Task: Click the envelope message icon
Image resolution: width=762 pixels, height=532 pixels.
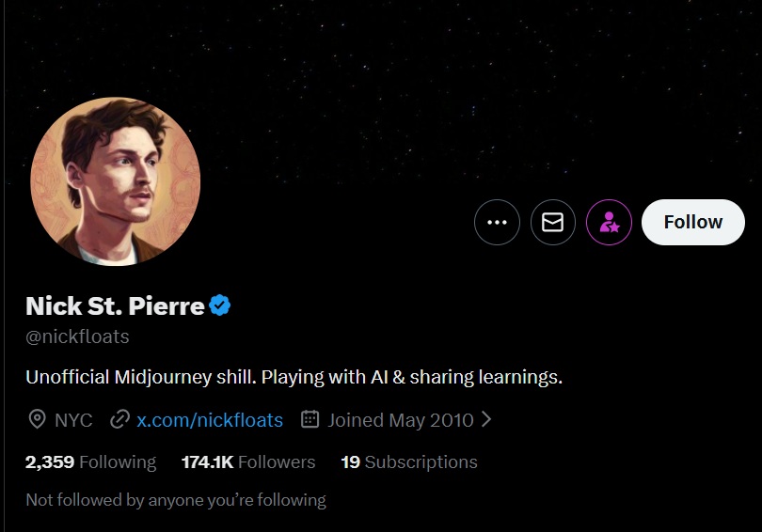Action: [553, 223]
